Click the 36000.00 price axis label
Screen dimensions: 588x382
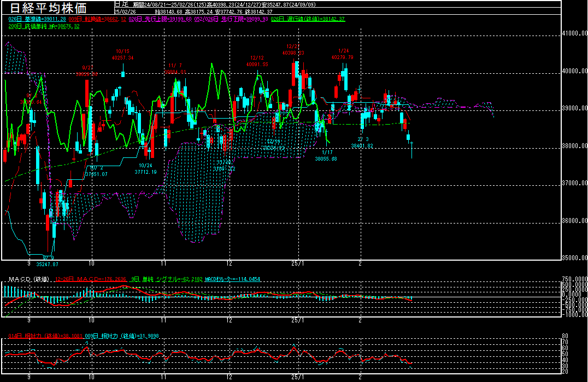point(575,221)
